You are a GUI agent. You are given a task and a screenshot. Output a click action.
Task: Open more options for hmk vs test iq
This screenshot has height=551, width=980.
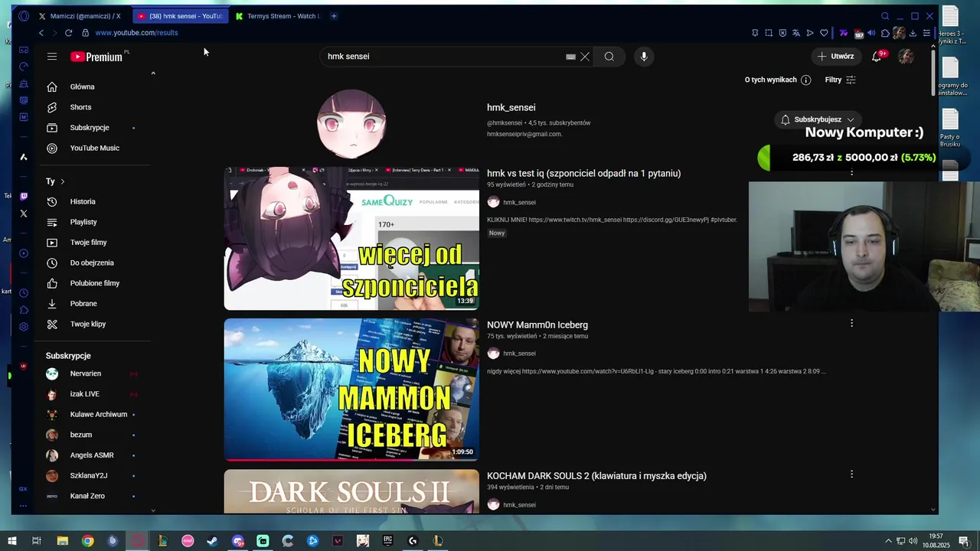coord(851,172)
